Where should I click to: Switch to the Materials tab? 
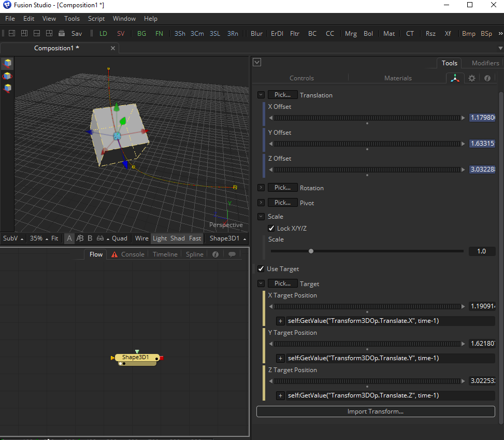[x=398, y=78]
